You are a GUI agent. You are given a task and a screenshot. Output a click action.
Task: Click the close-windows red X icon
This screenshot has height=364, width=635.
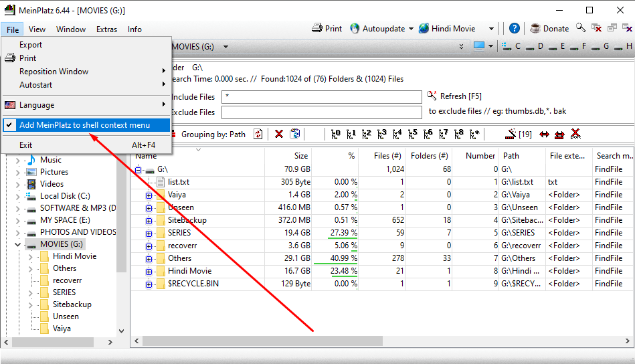597,28
